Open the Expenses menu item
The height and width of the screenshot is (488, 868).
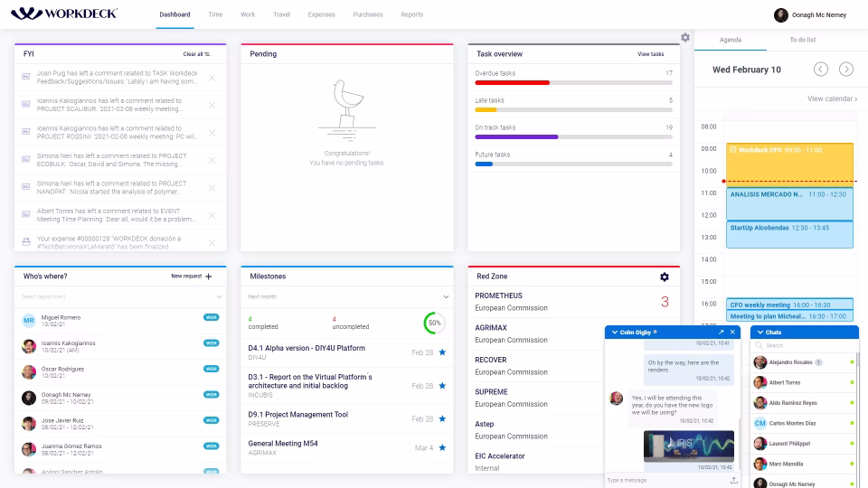(x=321, y=15)
